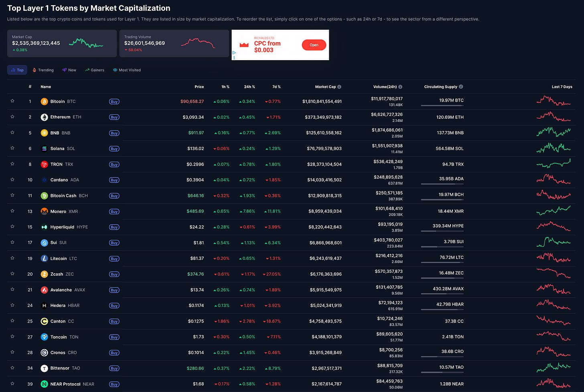Screen dimensions: 584x392
Task: Click Buy button for Solana
Action: tap(114, 148)
